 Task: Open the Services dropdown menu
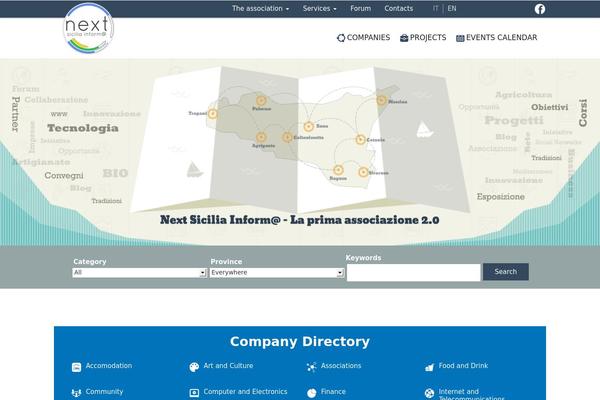320,8
